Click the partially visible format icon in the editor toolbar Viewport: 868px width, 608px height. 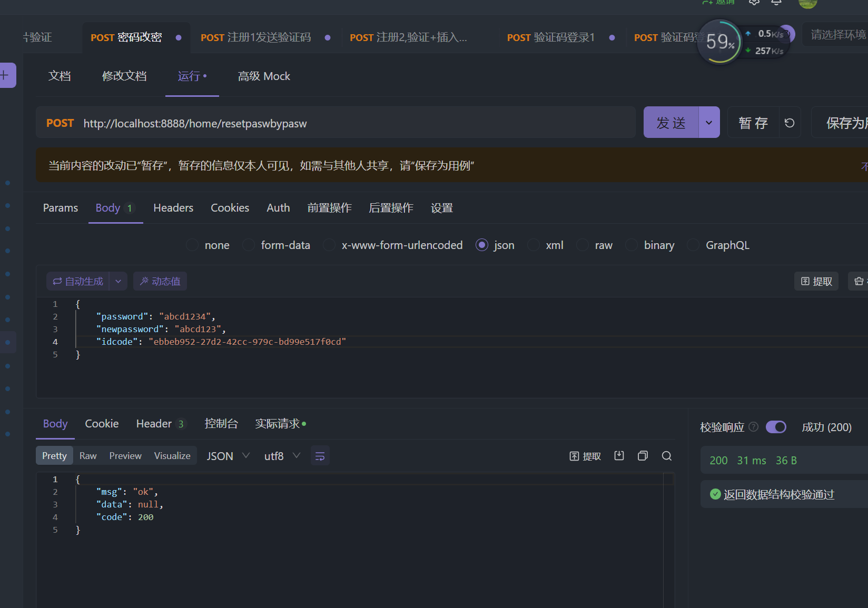click(x=860, y=281)
